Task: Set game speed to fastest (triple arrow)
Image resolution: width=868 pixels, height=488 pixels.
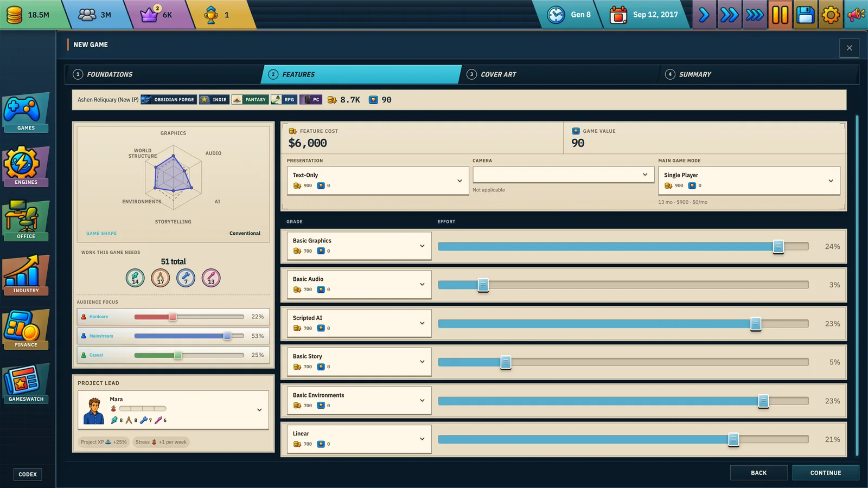Action: coord(755,15)
